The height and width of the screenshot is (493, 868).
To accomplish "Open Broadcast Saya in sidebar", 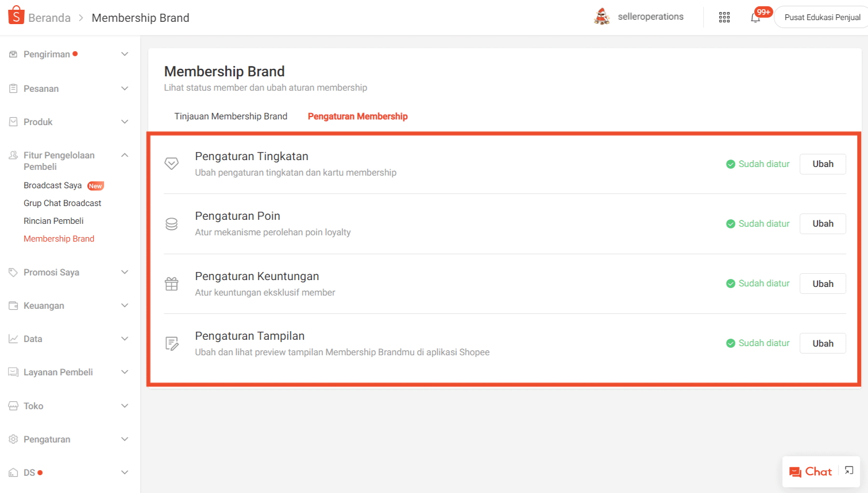I will (53, 185).
